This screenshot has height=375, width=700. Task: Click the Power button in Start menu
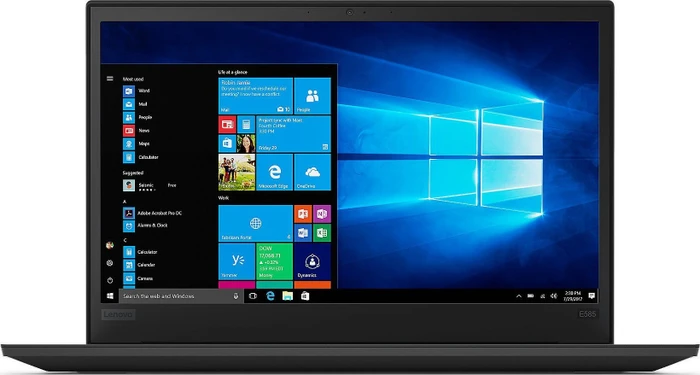click(x=110, y=280)
